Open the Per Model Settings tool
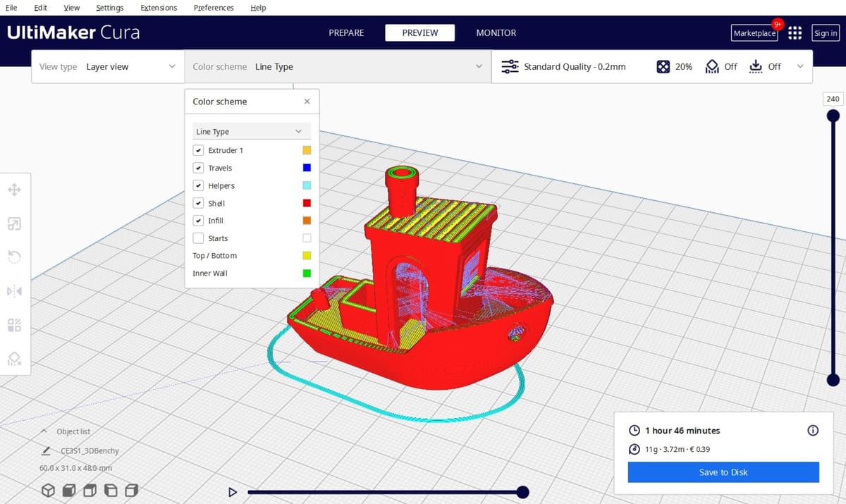This screenshot has width=846, height=504. (x=14, y=325)
